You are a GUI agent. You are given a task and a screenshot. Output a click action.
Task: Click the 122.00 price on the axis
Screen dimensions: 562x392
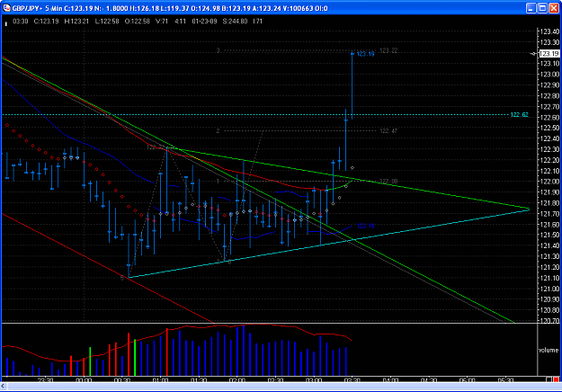pos(549,182)
